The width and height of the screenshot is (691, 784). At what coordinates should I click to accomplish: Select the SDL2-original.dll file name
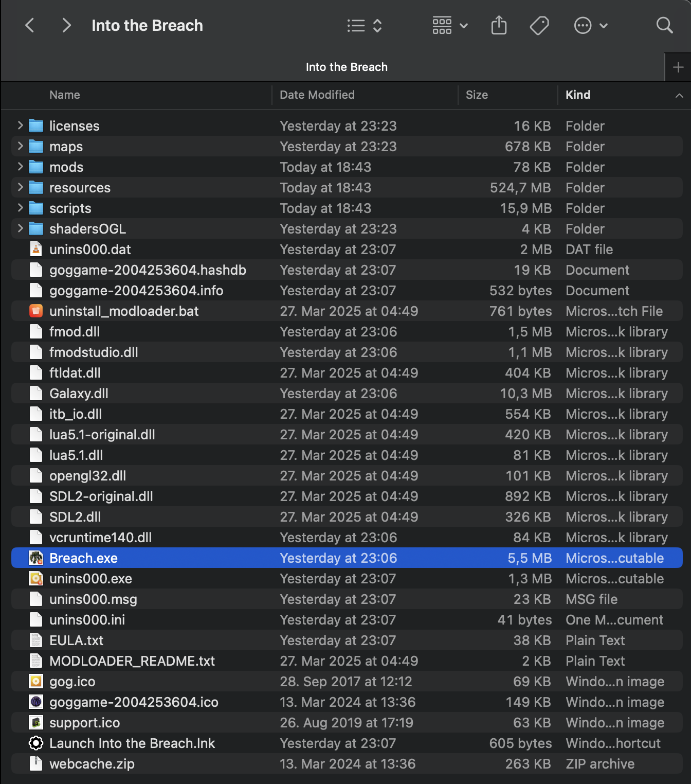(101, 496)
